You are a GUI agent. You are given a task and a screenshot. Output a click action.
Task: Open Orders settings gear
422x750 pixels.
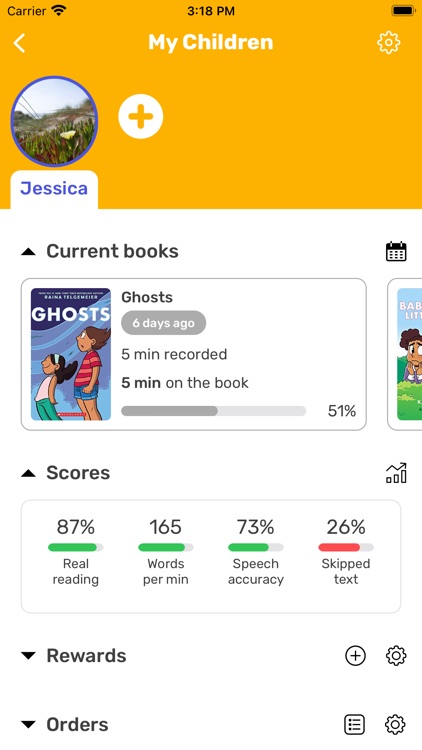click(395, 725)
